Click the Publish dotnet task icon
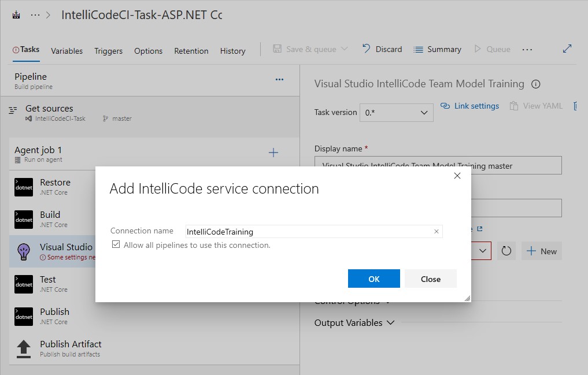This screenshot has height=375, width=588. coord(24,317)
